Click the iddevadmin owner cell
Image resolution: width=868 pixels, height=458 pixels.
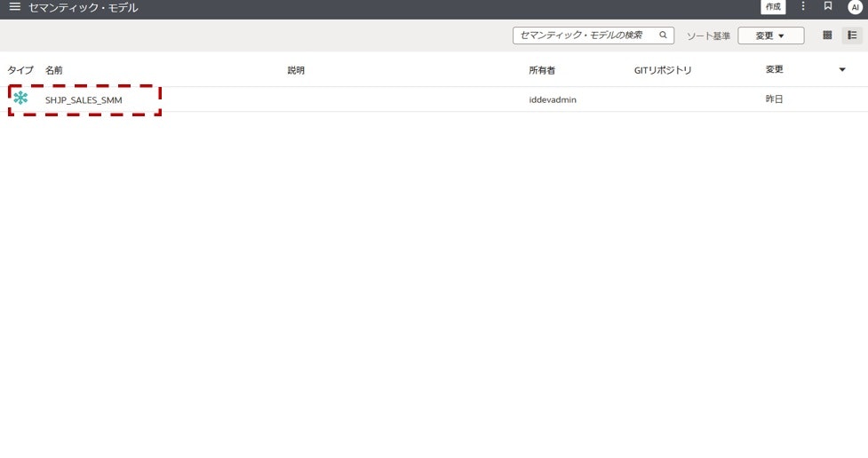(553, 99)
